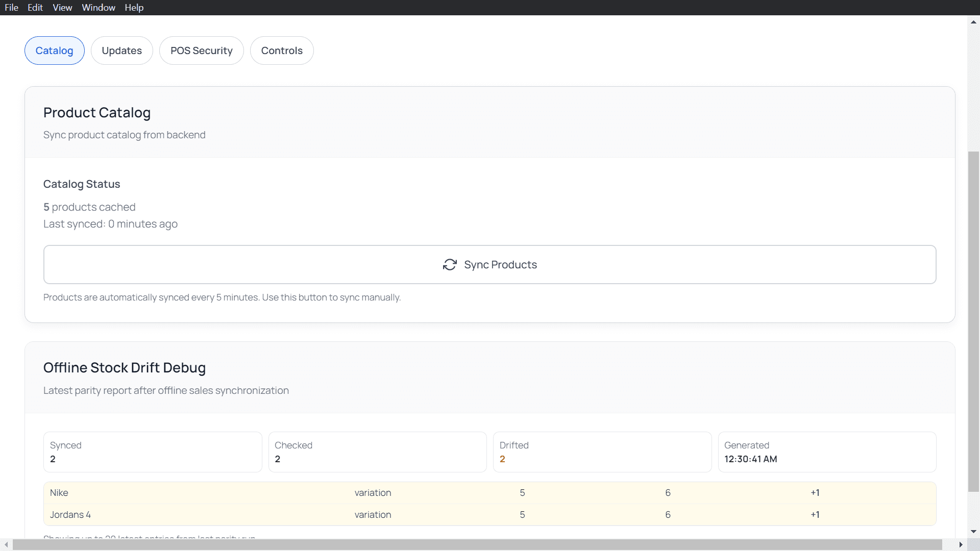Open the Window menu
This screenshot has height=551, width=980.
pyautogui.click(x=99, y=8)
